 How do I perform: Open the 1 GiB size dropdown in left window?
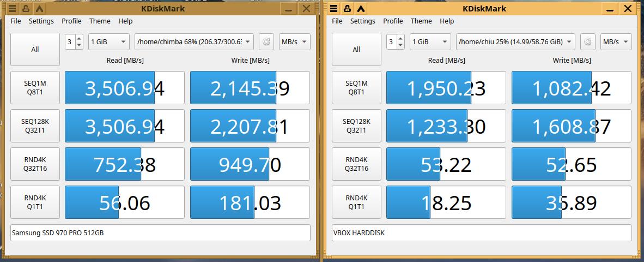coord(109,41)
